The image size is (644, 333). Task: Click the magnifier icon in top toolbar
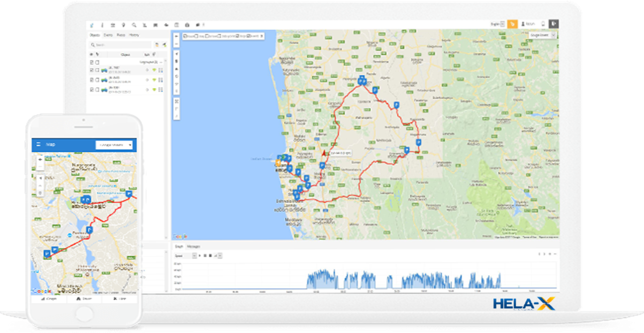134,25
